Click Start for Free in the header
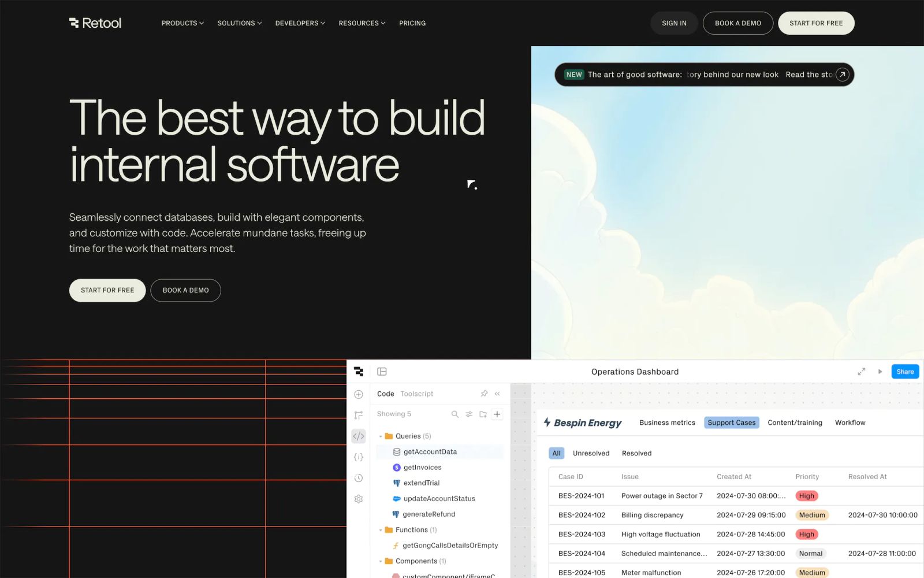The width and height of the screenshot is (924, 578). (x=816, y=23)
